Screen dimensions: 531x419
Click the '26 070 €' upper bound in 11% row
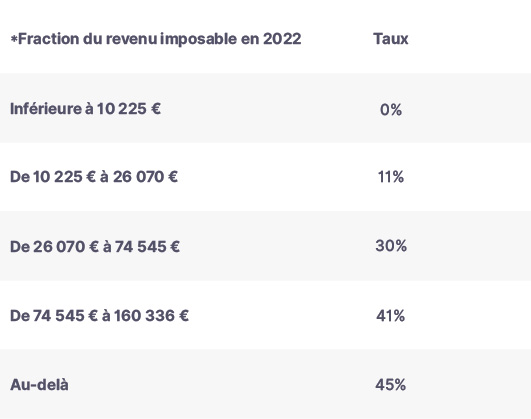pos(145,177)
